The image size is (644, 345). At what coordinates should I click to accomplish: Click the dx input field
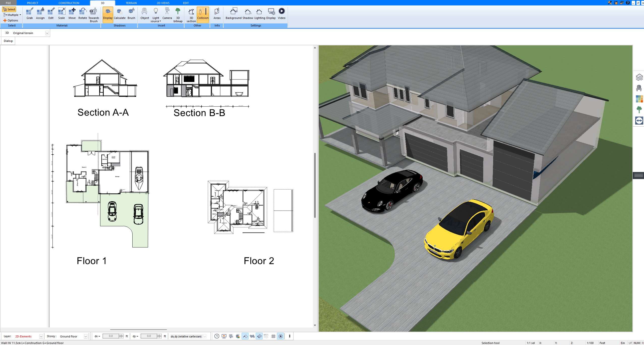point(111,336)
